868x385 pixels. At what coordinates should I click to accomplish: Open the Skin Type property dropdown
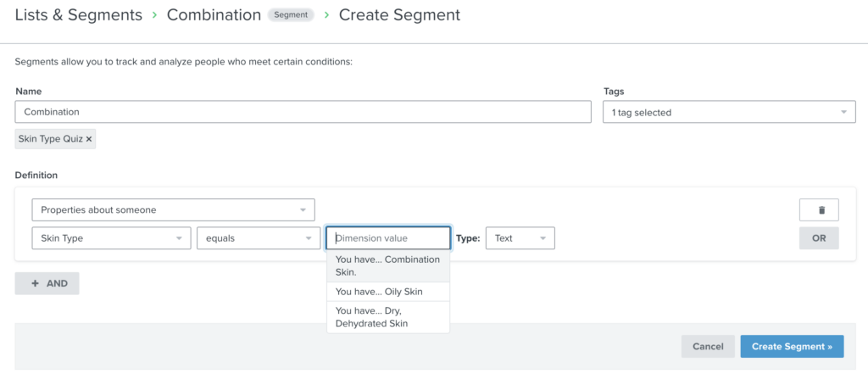click(x=111, y=238)
